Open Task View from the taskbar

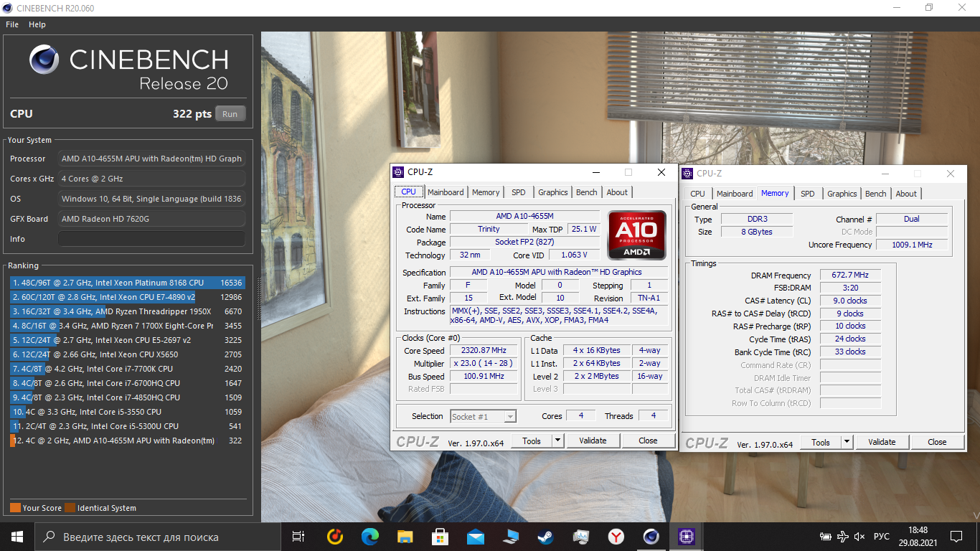(298, 536)
